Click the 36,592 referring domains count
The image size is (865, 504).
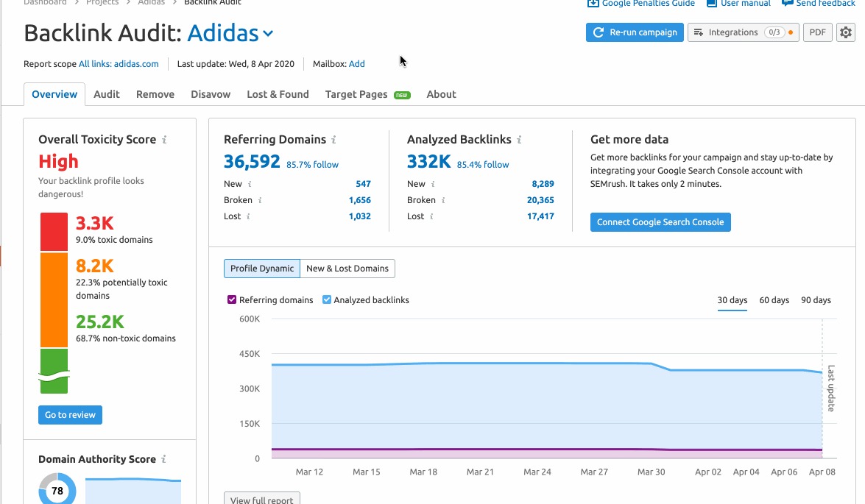coord(252,162)
